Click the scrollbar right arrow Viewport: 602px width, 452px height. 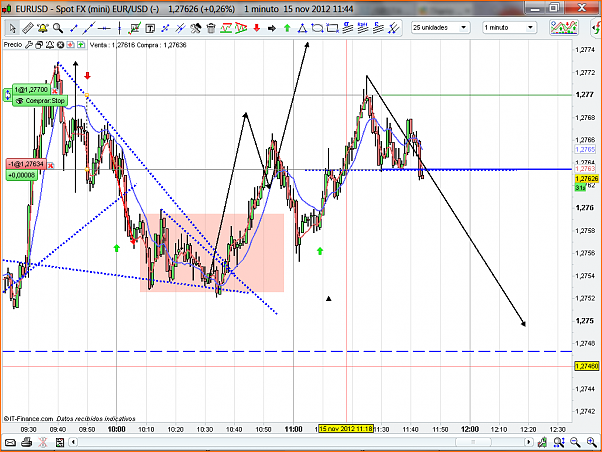529,442
